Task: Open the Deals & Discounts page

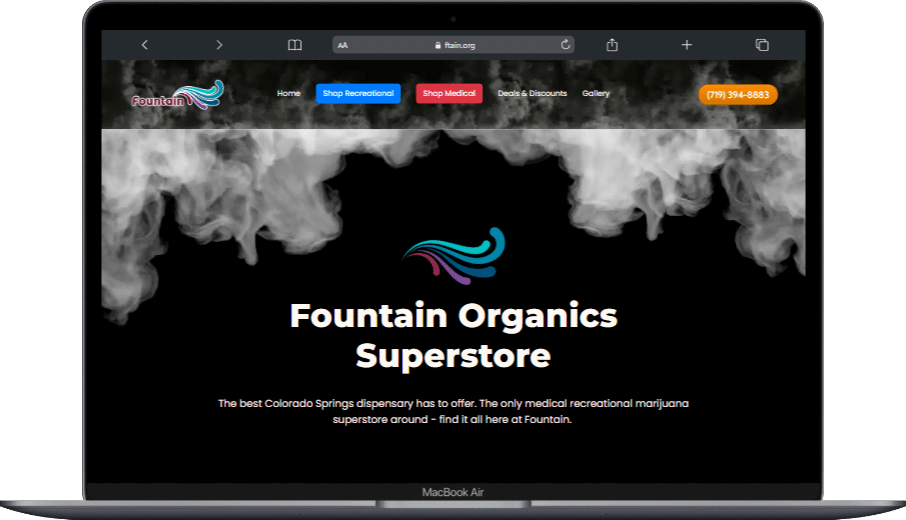Action: (532, 94)
